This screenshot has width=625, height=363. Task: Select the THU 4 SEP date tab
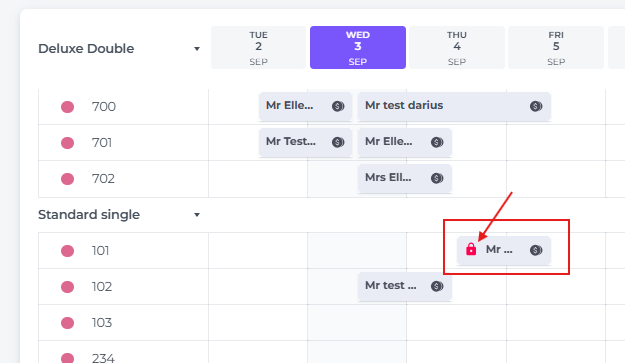[457, 48]
